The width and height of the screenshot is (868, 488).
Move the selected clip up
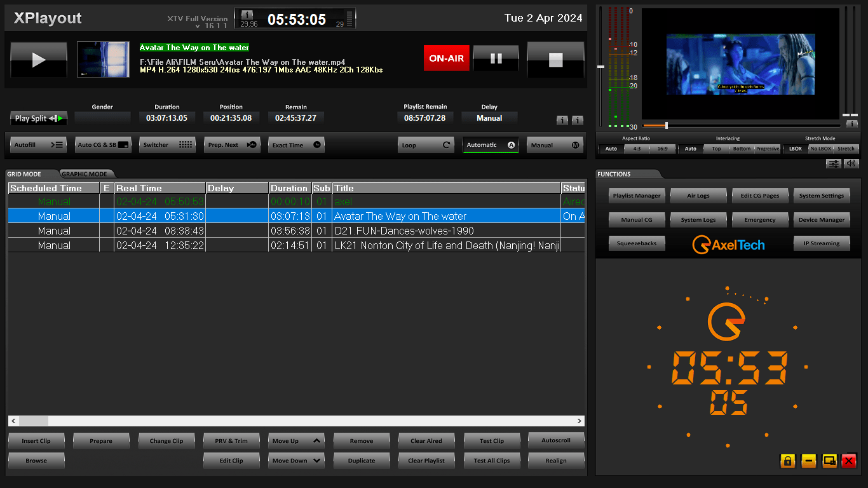[x=297, y=441]
